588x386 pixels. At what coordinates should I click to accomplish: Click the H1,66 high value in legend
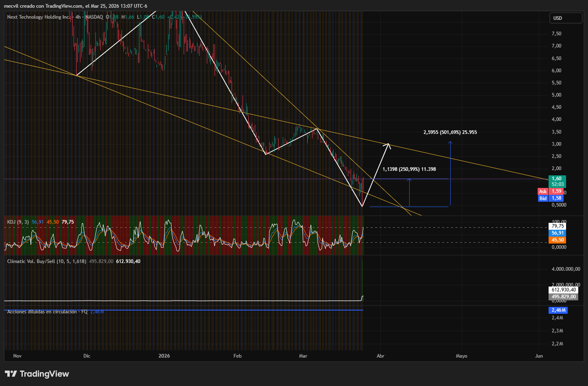click(128, 17)
